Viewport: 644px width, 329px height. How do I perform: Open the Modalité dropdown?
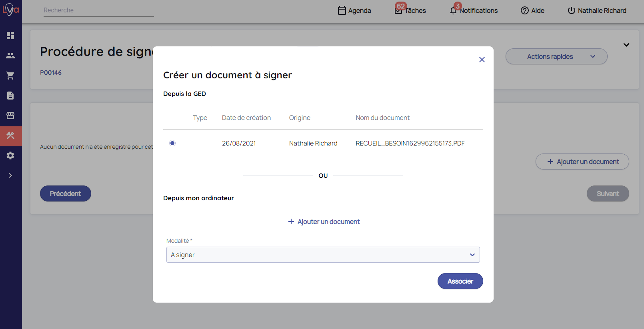click(x=323, y=255)
